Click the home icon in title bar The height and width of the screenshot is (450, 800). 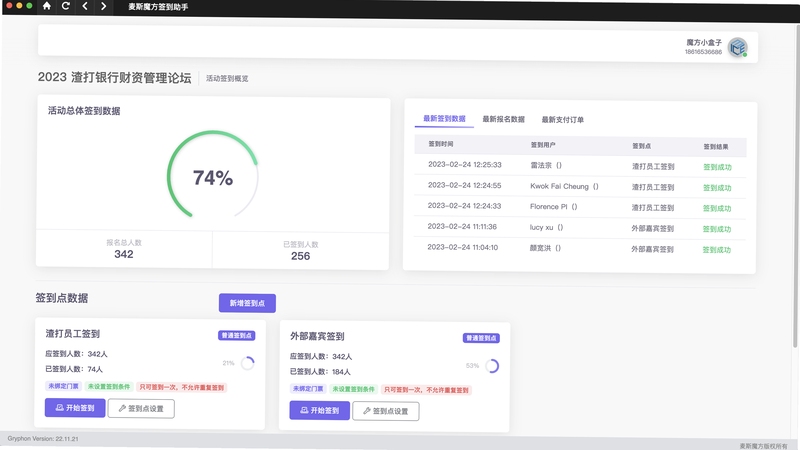(46, 6)
